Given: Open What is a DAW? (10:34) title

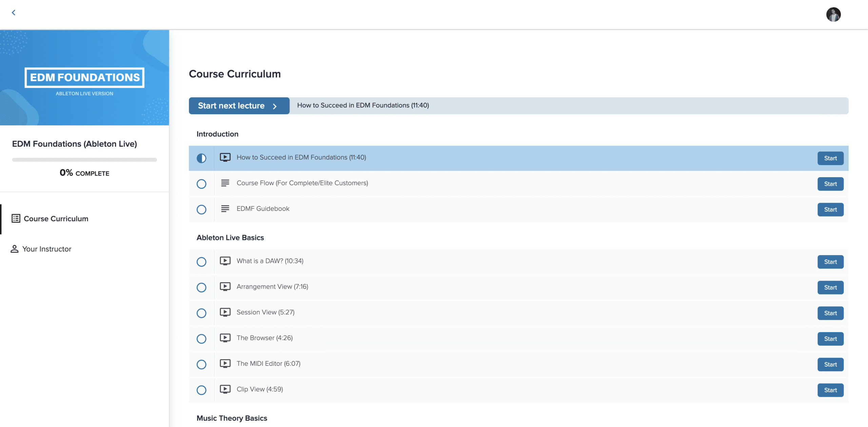Looking at the screenshot, I should pos(270,261).
